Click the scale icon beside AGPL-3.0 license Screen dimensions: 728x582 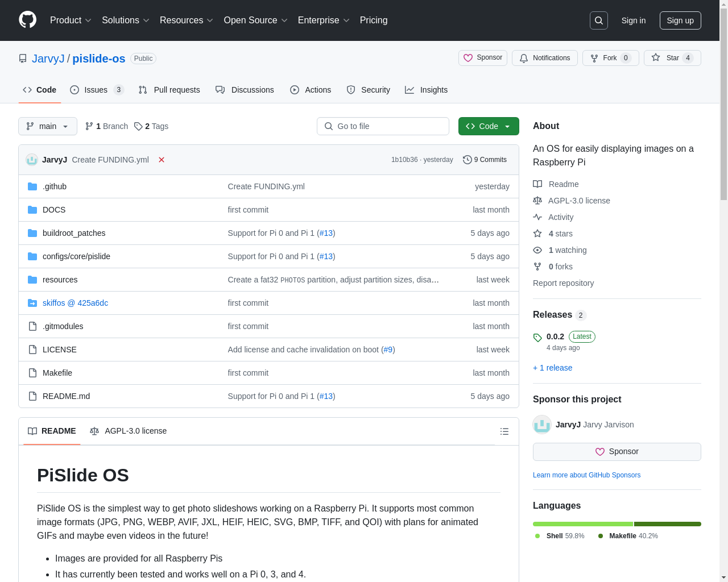pos(537,201)
